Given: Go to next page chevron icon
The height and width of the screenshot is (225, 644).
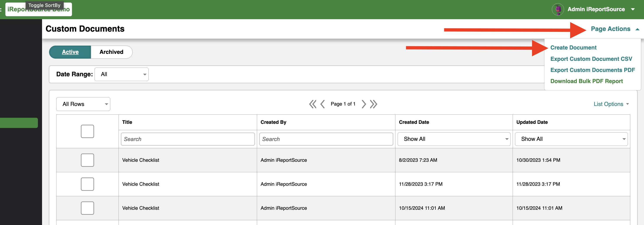Looking at the screenshot, I should point(364,104).
